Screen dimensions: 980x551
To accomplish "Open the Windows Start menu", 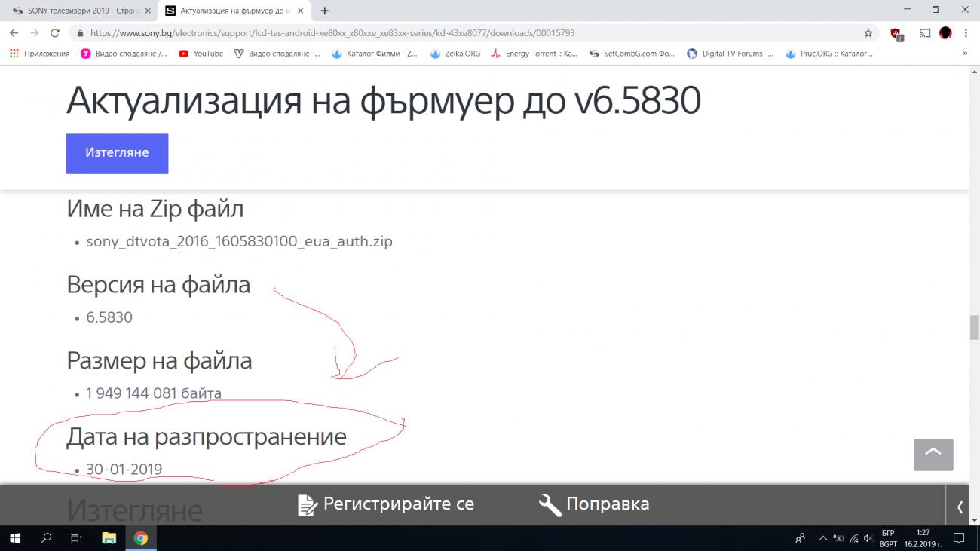I will point(15,538).
